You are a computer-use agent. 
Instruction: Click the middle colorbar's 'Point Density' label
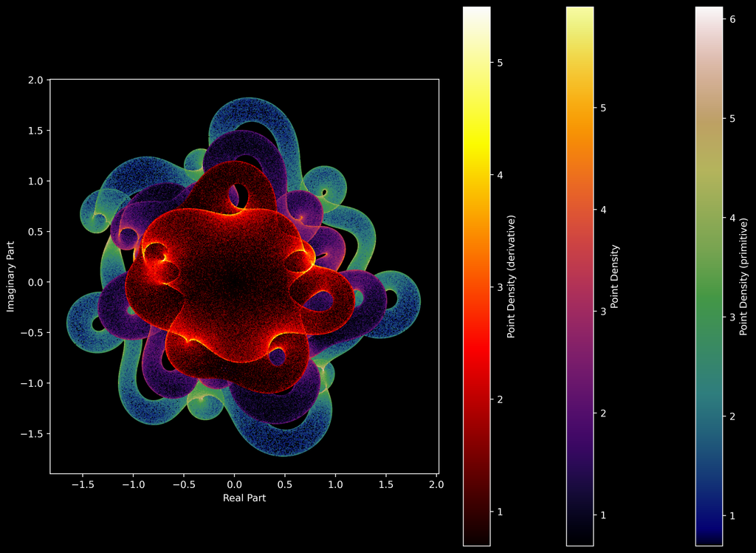[x=614, y=276]
